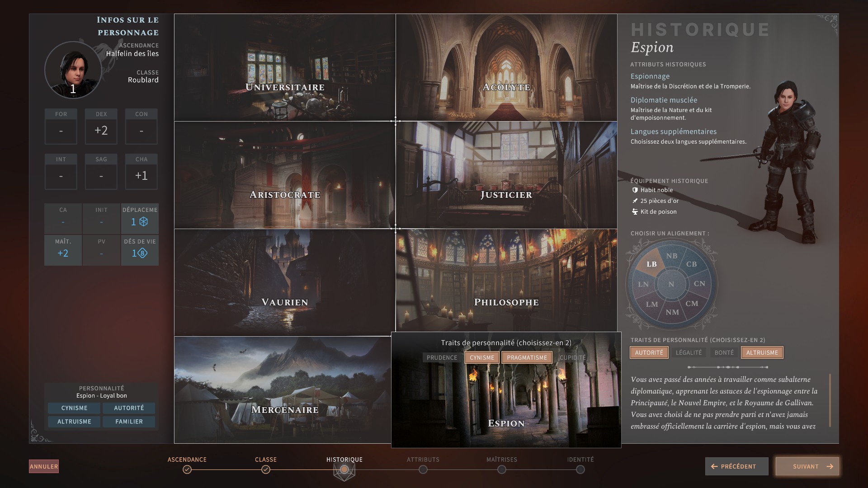Screen dimensions: 868x488
Task: Click the Autorité tag in the Personnalité summary
Action: point(129,408)
